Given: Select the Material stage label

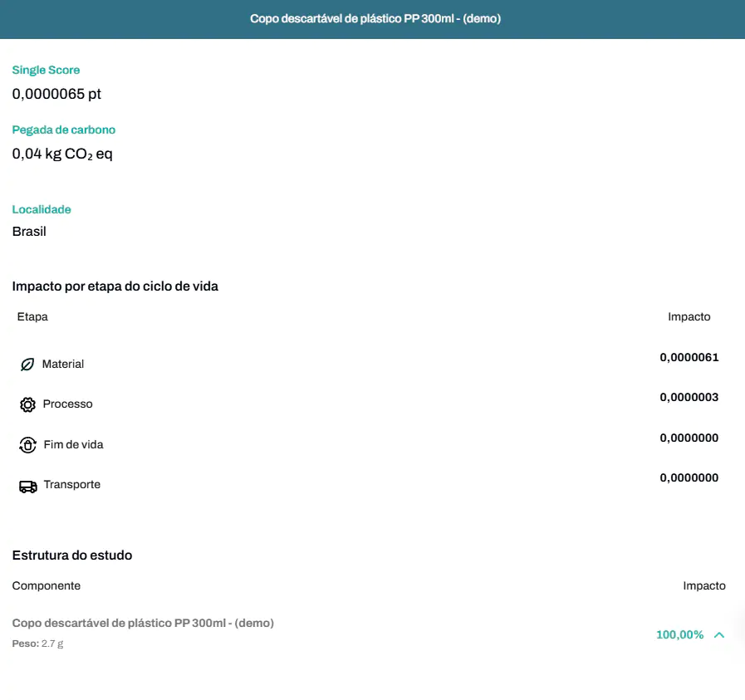Looking at the screenshot, I should 63,365.
